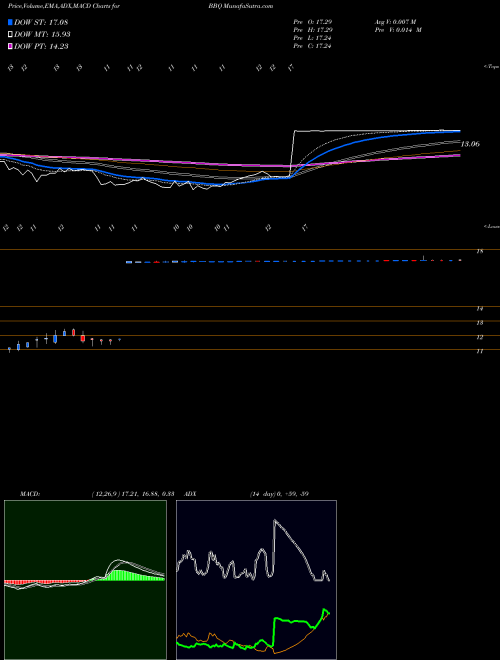The image size is (500, 660).
Task: Click the 'ADX' panel label
Action: click(x=191, y=494)
